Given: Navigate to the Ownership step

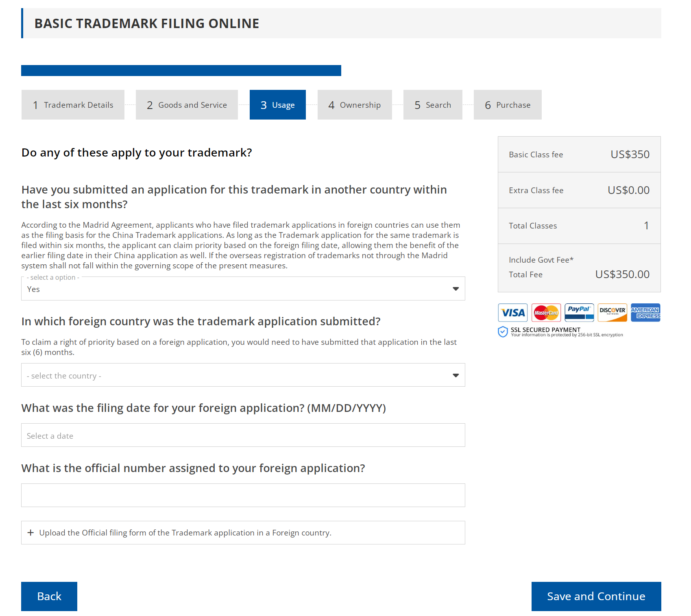Looking at the screenshot, I should click(x=354, y=104).
